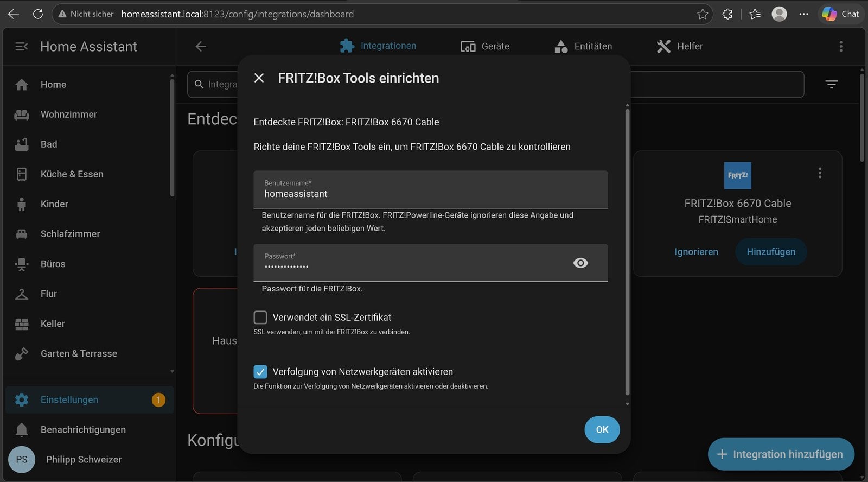
Task: Open Flur hanger icon
Action: [22, 294]
